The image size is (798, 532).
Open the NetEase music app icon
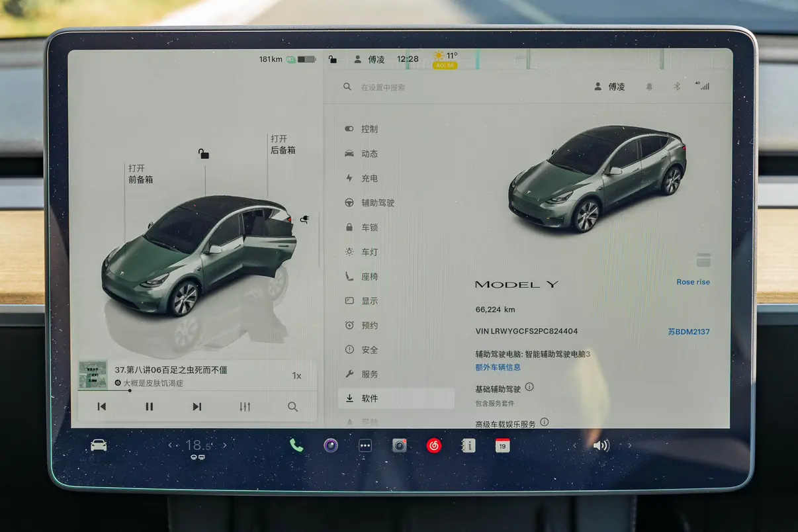[x=433, y=445]
